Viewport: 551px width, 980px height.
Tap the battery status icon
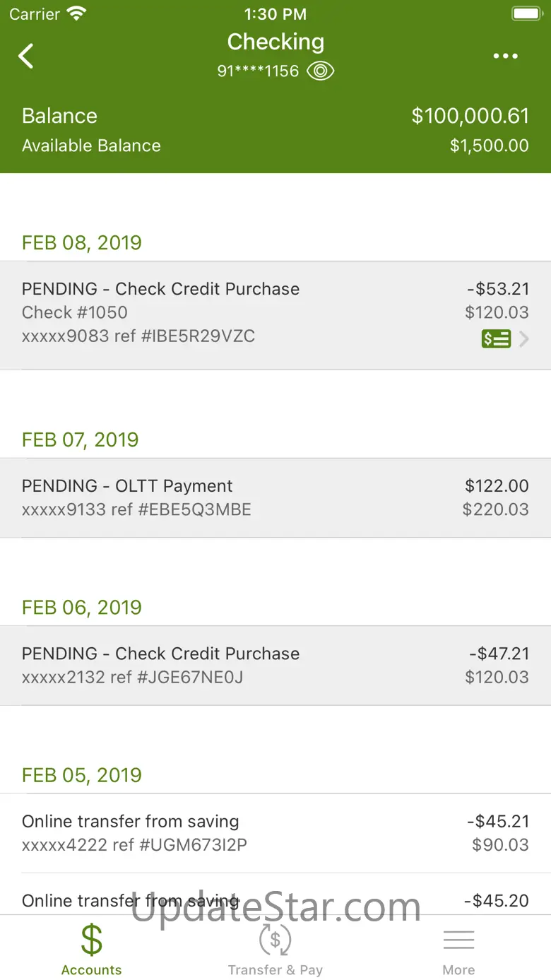click(526, 13)
